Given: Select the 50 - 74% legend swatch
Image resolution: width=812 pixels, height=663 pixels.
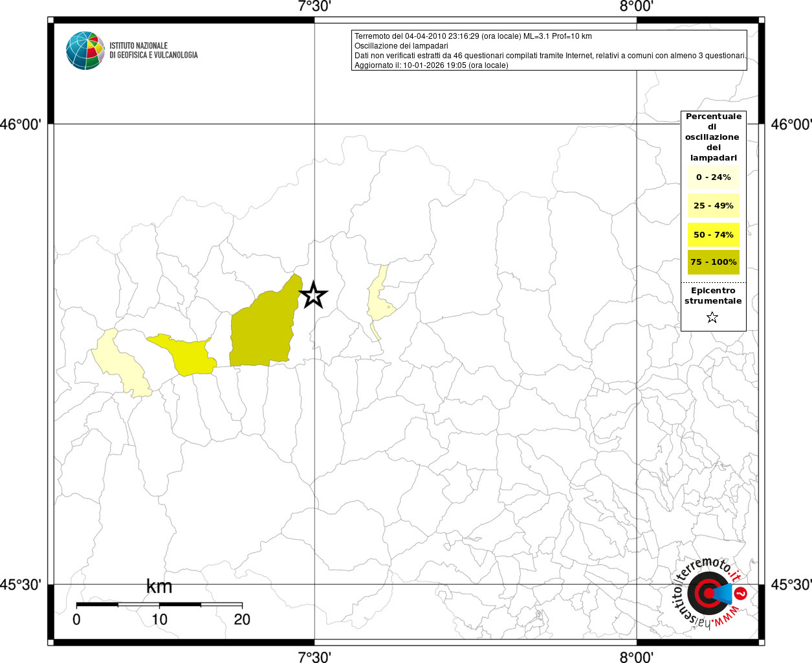Looking at the screenshot, I should tap(714, 234).
